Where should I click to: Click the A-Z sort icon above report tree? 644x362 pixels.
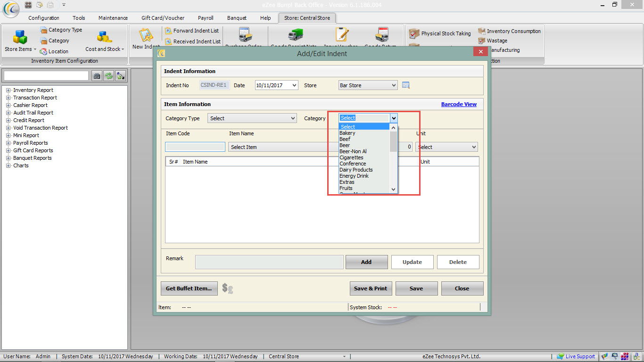(121, 76)
